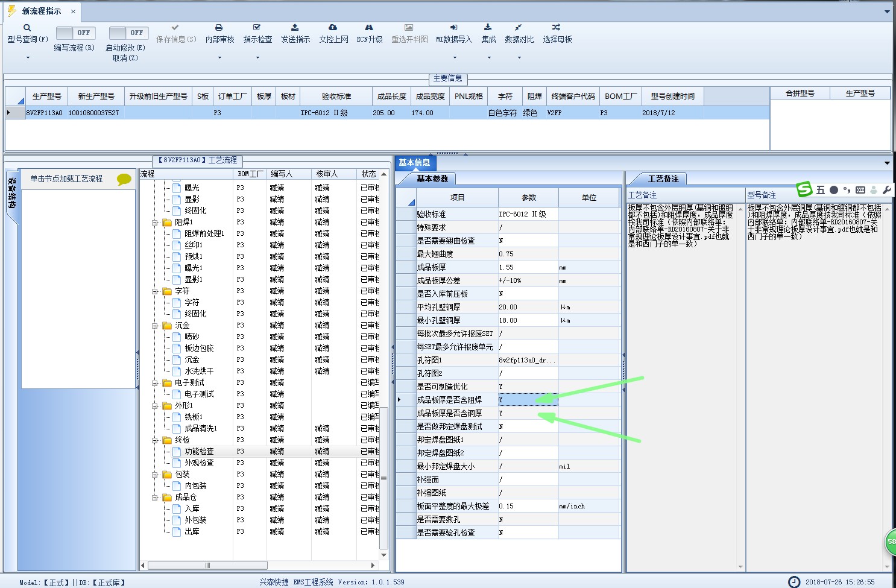Select the 新流程指示 tab

point(41,11)
